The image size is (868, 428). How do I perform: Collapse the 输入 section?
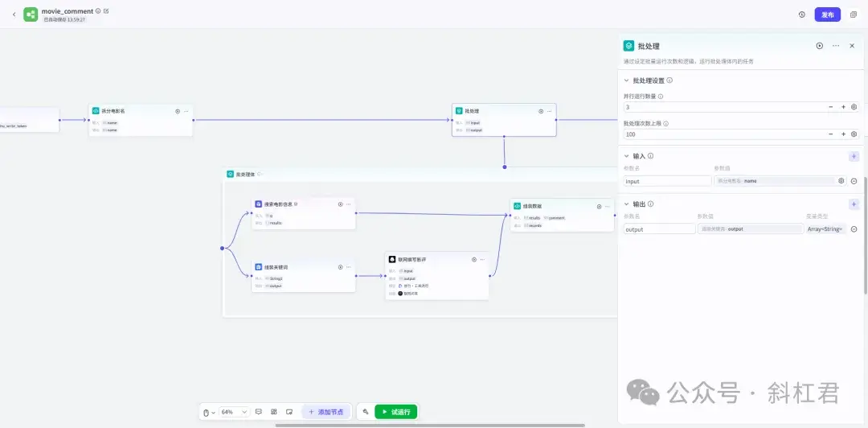click(627, 156)
